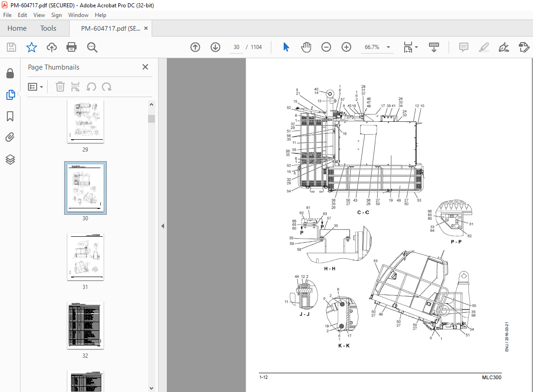Add a comment note
The image size is (533, 392).
(463, 47)
